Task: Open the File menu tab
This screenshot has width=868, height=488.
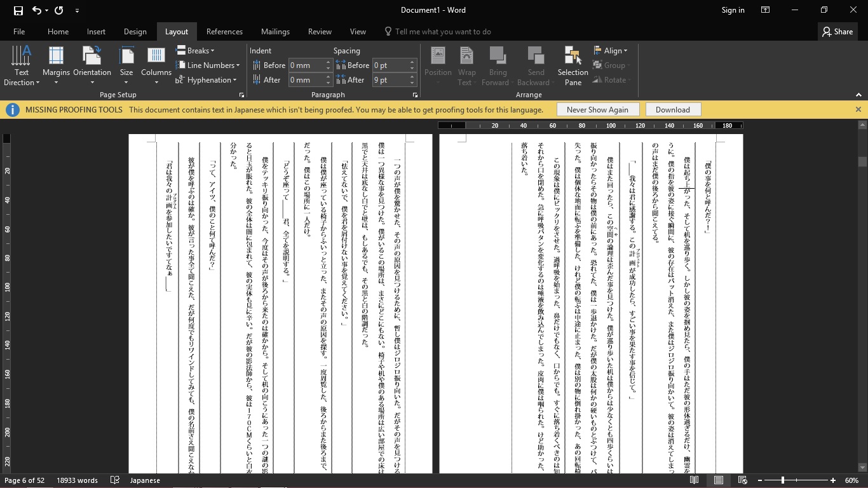Action: (19, 32)
